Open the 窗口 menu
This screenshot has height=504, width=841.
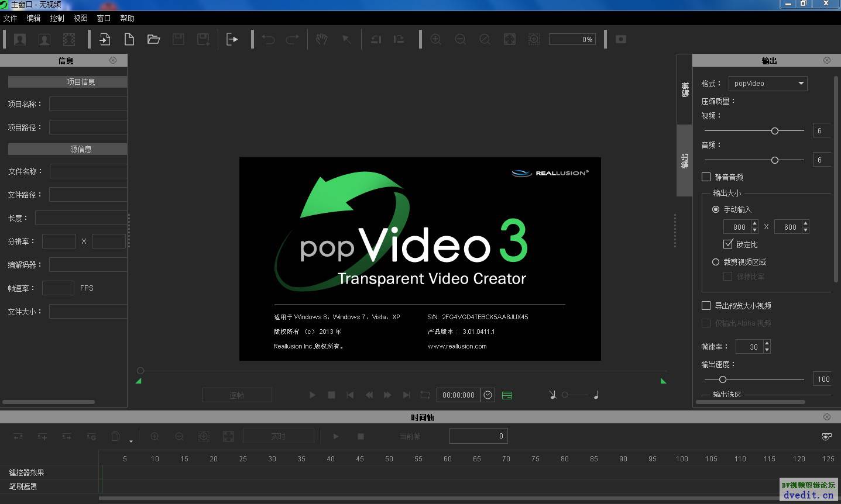click(104, 18)
